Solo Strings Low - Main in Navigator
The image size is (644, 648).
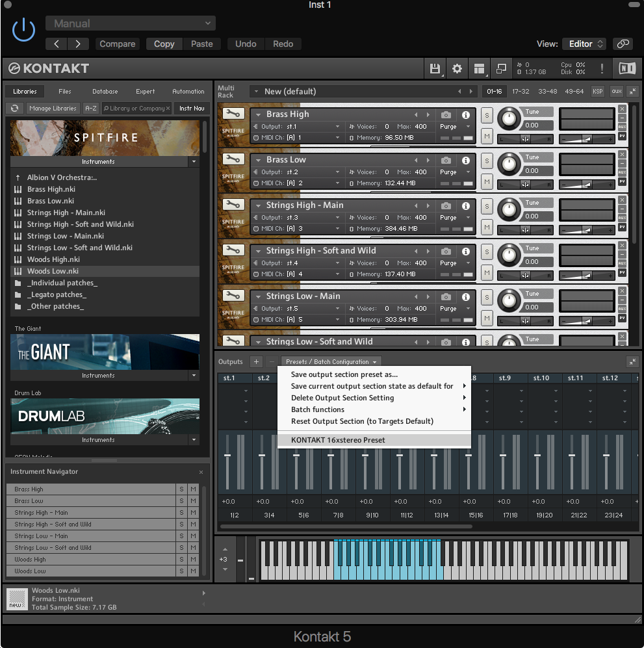181,536
